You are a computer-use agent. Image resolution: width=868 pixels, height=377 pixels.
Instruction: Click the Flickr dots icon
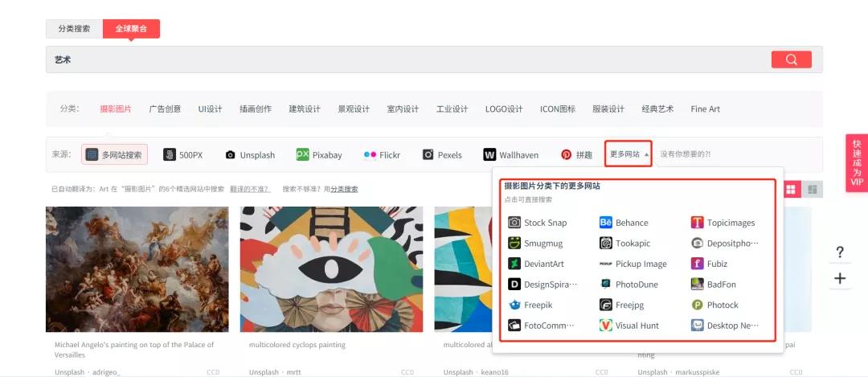370,155
